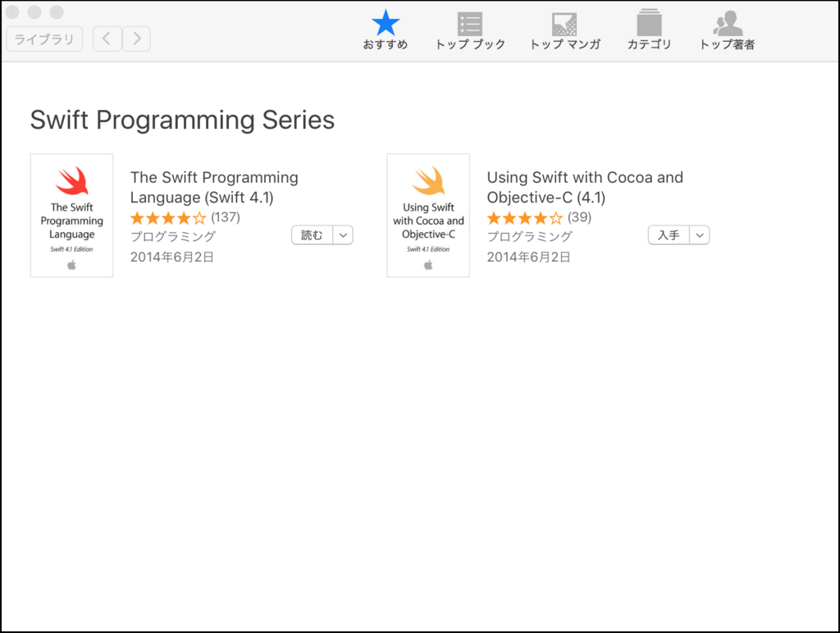840x633 pixels.
Task: Open the トップ ブック list tab
Action: tap(470, 31)
